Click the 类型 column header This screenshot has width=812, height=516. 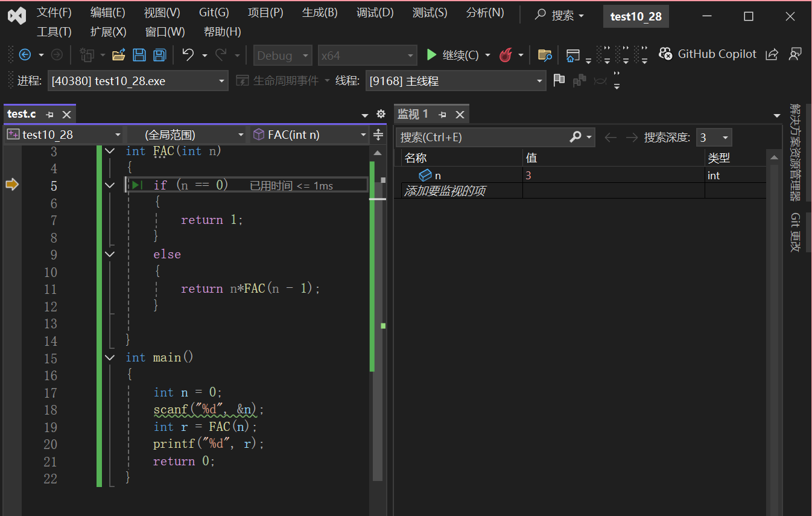(x=718, y=158)
